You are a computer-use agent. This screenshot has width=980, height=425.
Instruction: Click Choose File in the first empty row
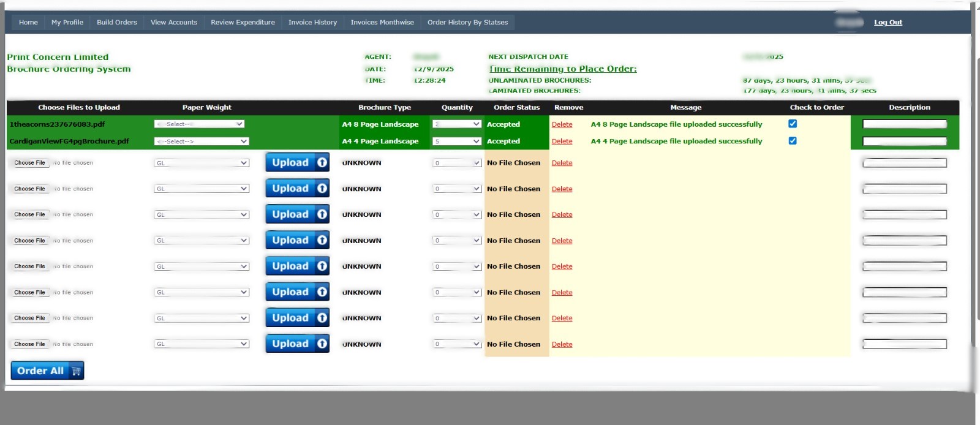29,163
